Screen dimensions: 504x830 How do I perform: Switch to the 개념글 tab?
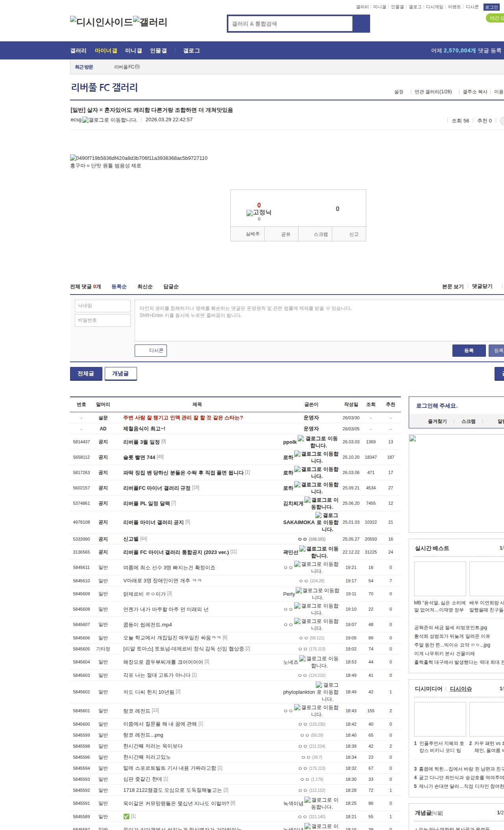coord(120,374)
